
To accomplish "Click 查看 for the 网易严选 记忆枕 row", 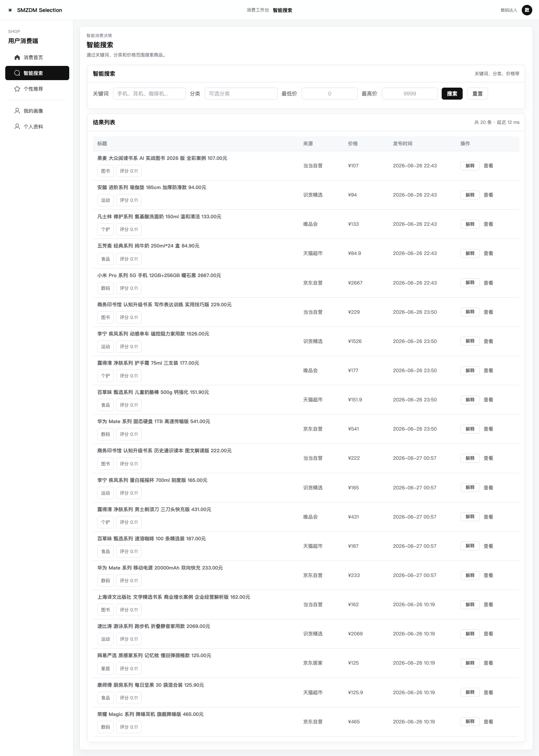I will click(x=488, y=663).
